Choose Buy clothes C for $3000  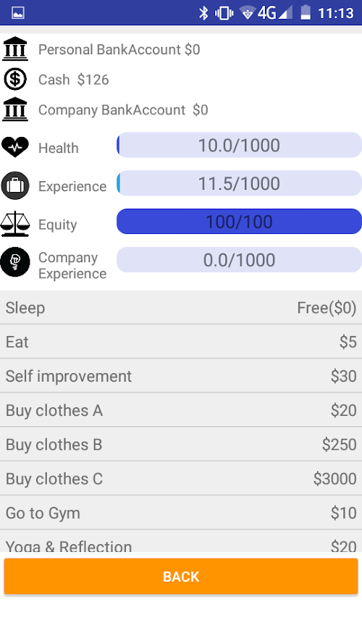tap(181, 478)
